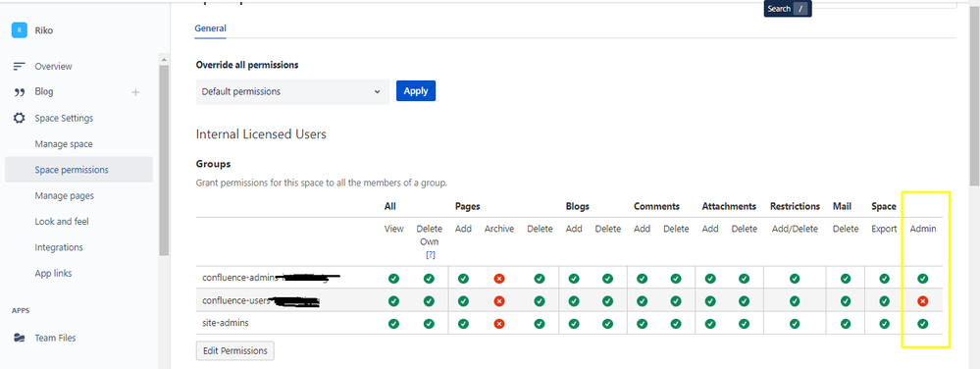
Task: Click the Edit Permissions button
Action: [235, 351]
